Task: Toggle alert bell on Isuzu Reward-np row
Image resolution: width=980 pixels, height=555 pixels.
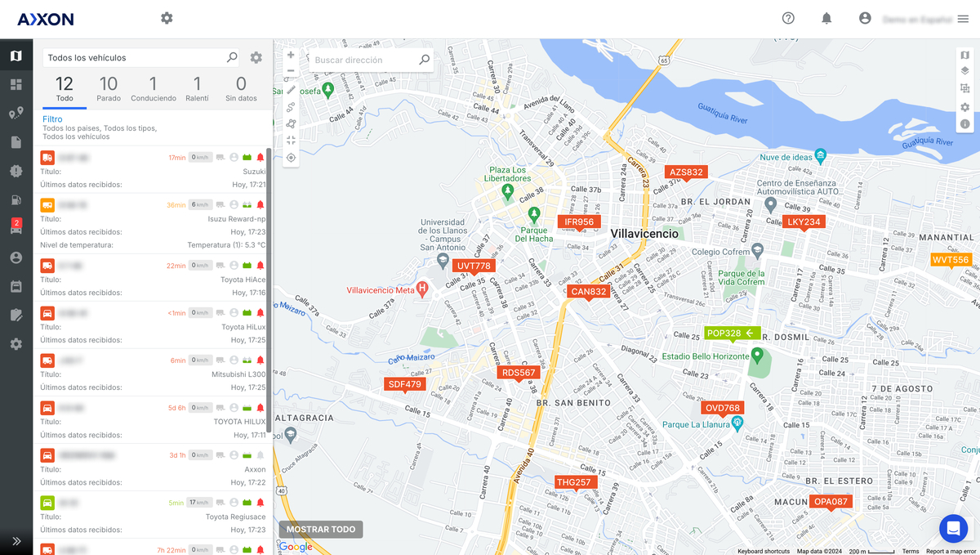Action: 261,204
